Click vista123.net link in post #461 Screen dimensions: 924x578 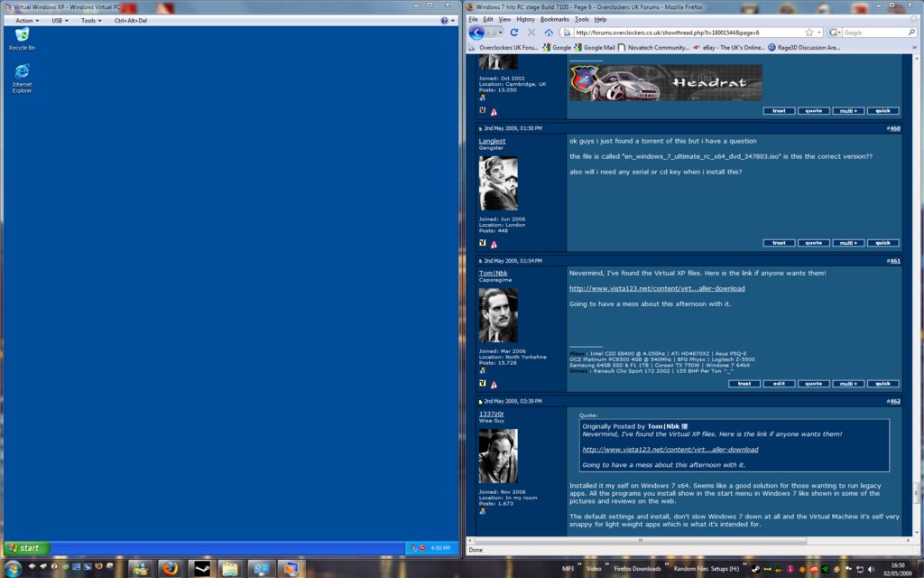pos(657,288)
